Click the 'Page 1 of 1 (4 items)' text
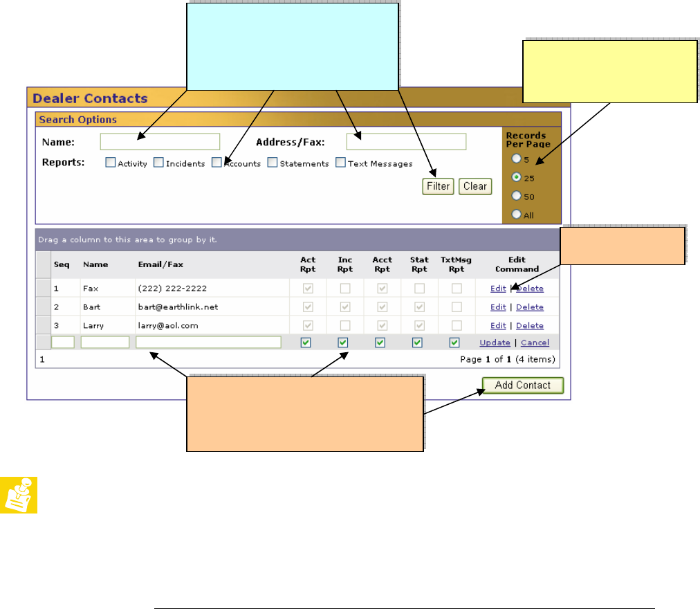Viewport: 700px width, 609px height. point(508,359)
